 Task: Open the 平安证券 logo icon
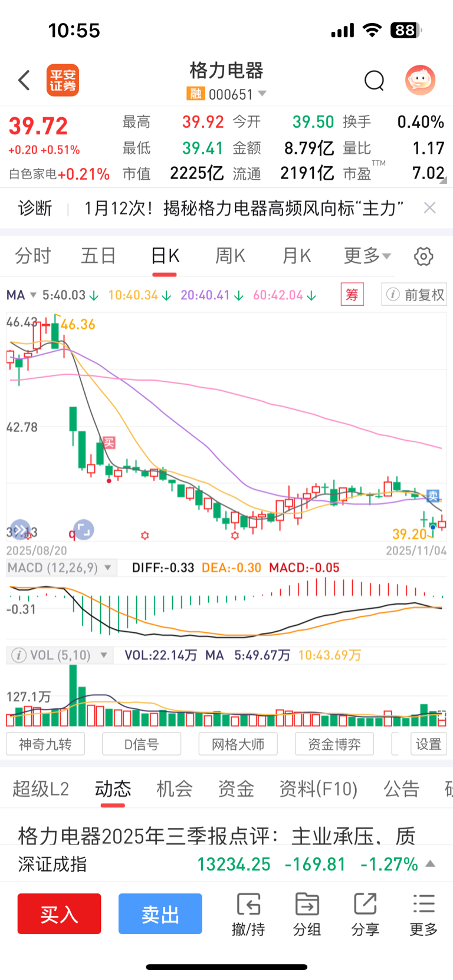pos(63,80)
